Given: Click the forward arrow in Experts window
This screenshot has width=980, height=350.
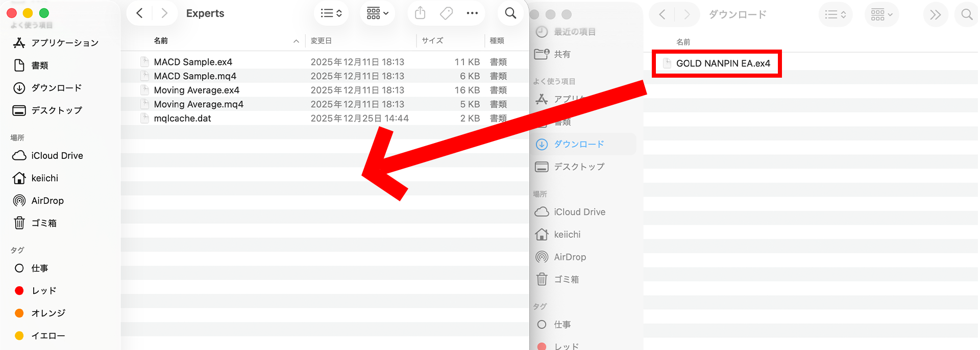Looking at the screenshot, I should [164, 13].
